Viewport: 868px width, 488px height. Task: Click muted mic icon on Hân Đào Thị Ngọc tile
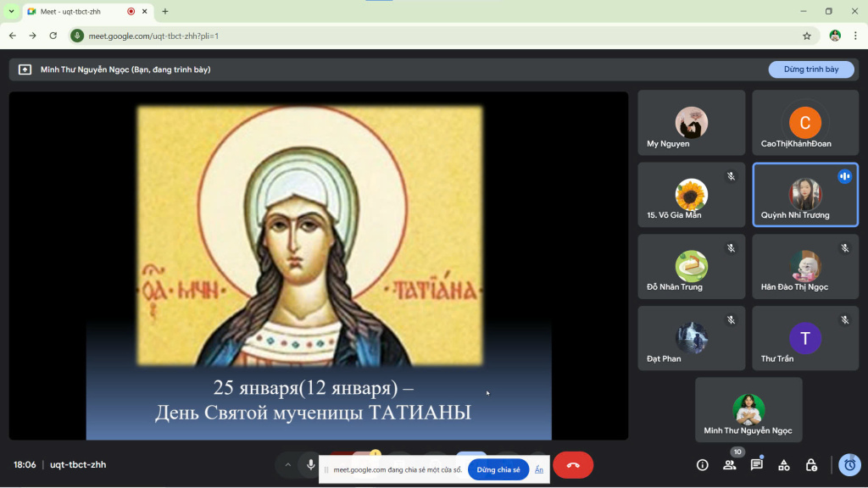(x=845, y=248)
